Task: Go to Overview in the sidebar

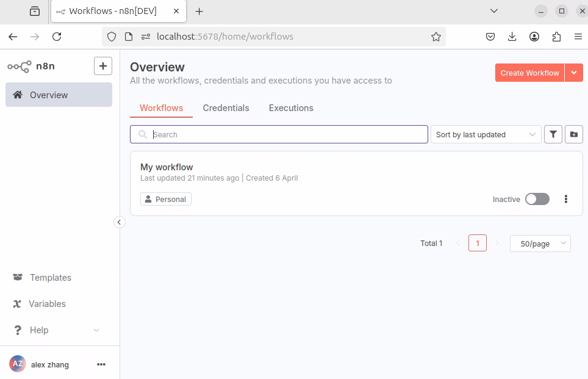Action: point(59,95)
